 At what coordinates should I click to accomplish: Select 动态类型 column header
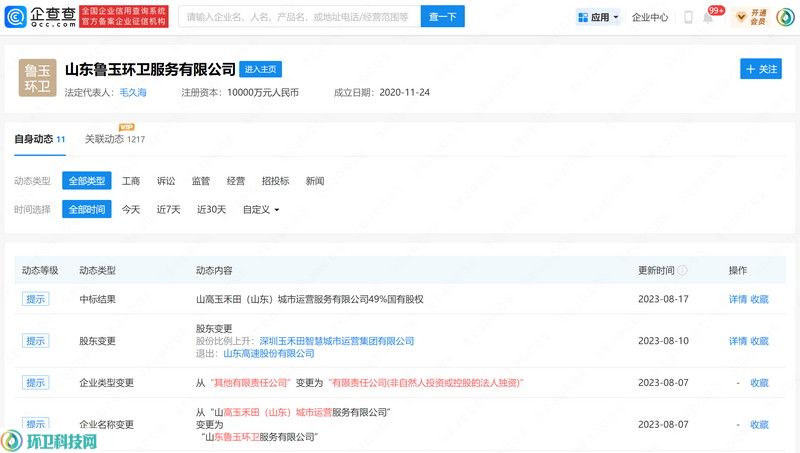click(x=97, y=270)
